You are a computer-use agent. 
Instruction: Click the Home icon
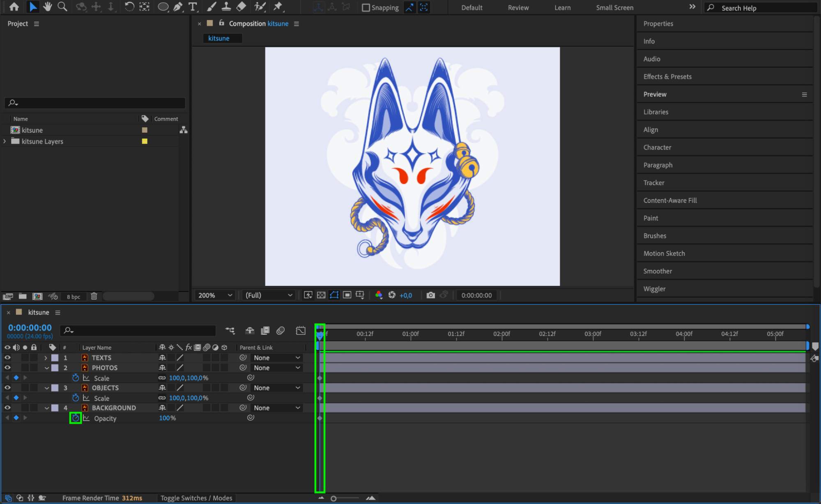(14, 7)
